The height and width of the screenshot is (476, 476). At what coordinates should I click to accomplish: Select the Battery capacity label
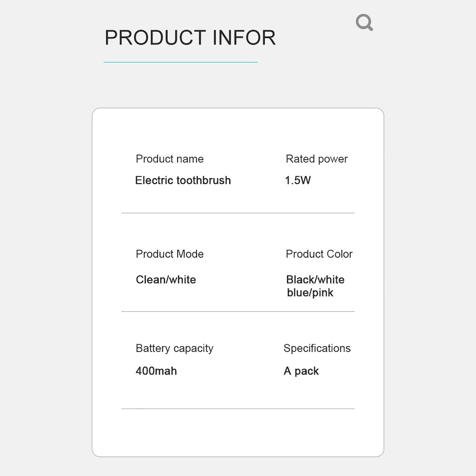(174, 348)
